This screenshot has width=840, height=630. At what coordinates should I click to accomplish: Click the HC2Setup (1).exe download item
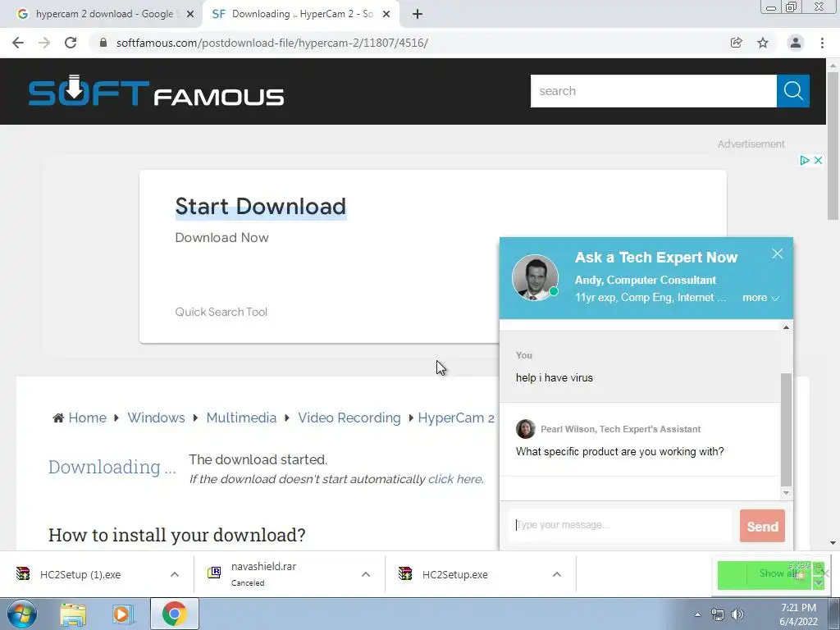(80, 574)
